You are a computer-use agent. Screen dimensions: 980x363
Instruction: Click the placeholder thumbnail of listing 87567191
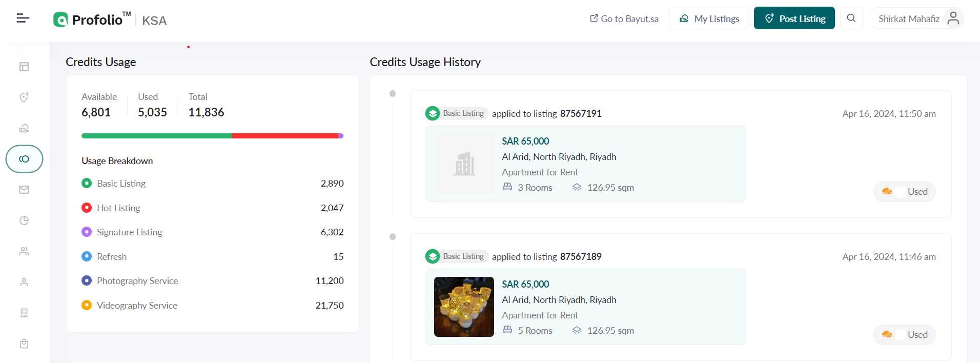click(464, 164)
